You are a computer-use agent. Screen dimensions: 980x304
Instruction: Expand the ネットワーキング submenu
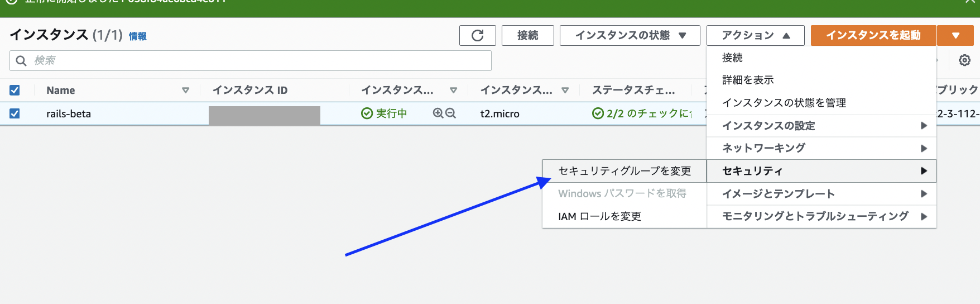(x=821, y=148)
